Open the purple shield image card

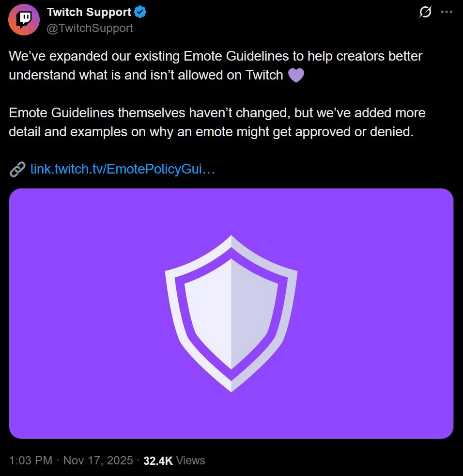(x=231, y=314)
